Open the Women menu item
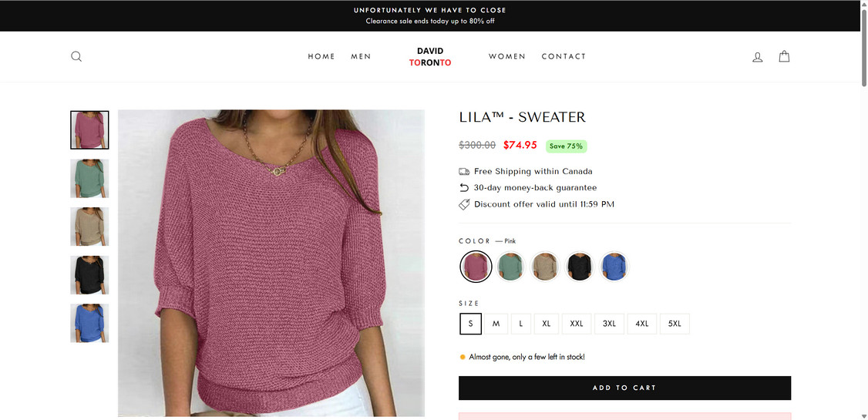This screenshot has height=420, width=868. tap(507, 56)
